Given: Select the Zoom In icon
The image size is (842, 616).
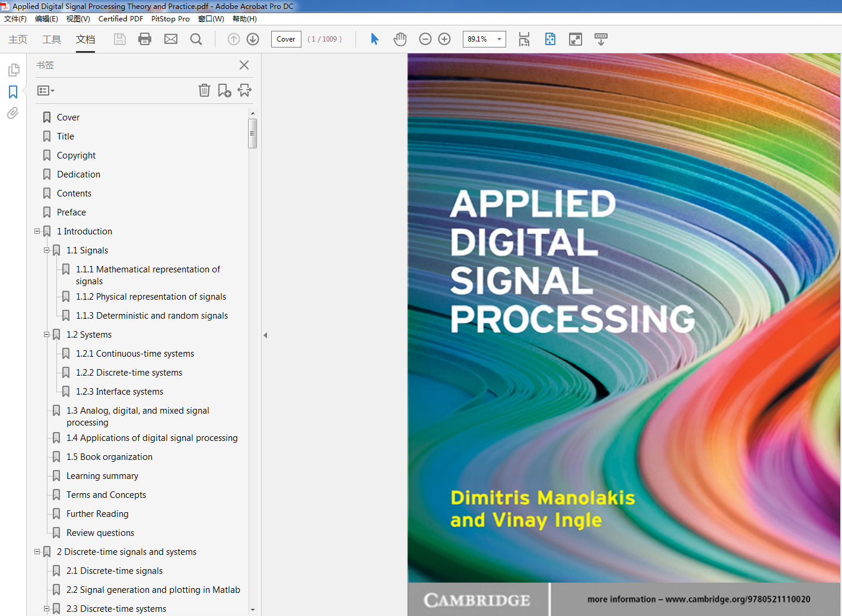Looking at the screenshot, I should [x=444, y=39].
